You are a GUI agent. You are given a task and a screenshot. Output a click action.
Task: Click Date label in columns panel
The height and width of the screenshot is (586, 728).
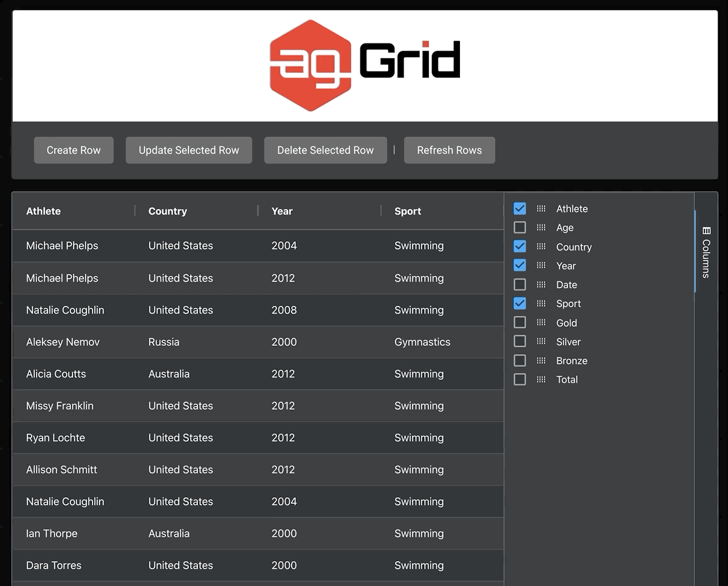[566, 284]
